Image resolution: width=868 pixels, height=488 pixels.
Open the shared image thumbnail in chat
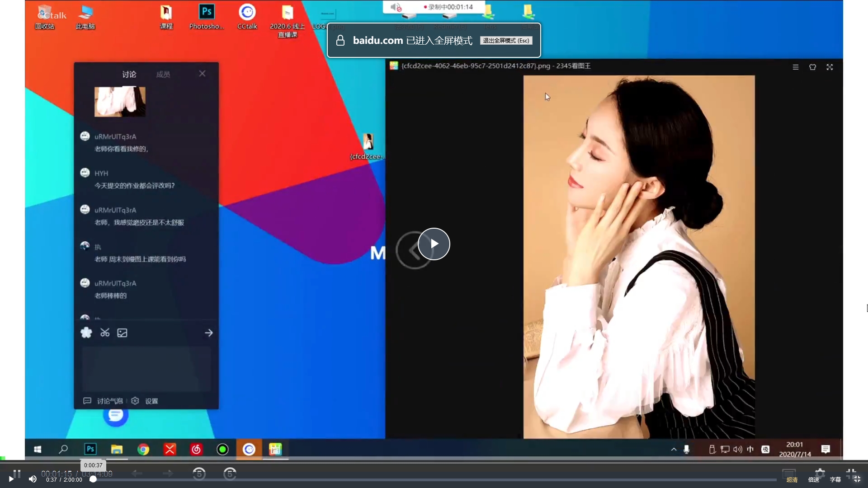click(120, 102)
